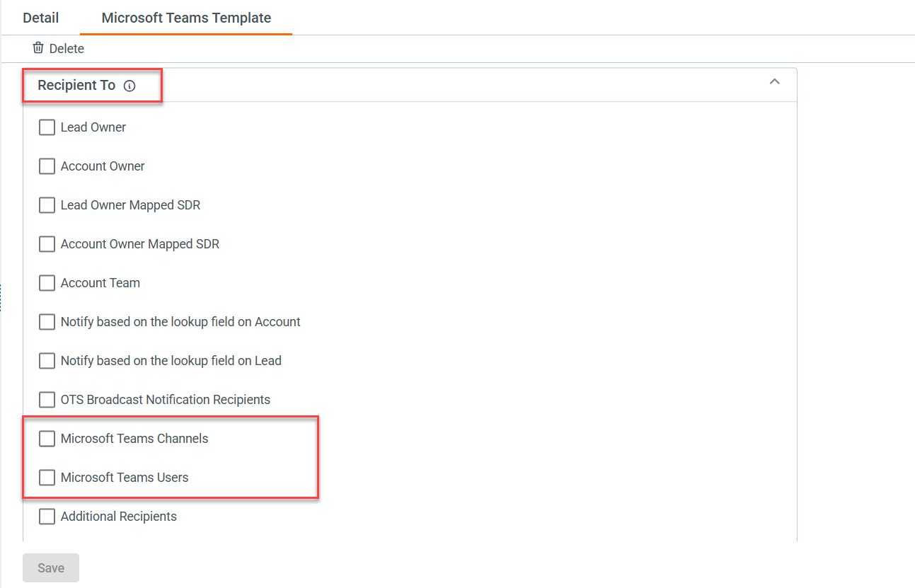This screenshot has height=588, width=915.
Task: Click the info icon beside Recipient To
Action: click(130, 86)
